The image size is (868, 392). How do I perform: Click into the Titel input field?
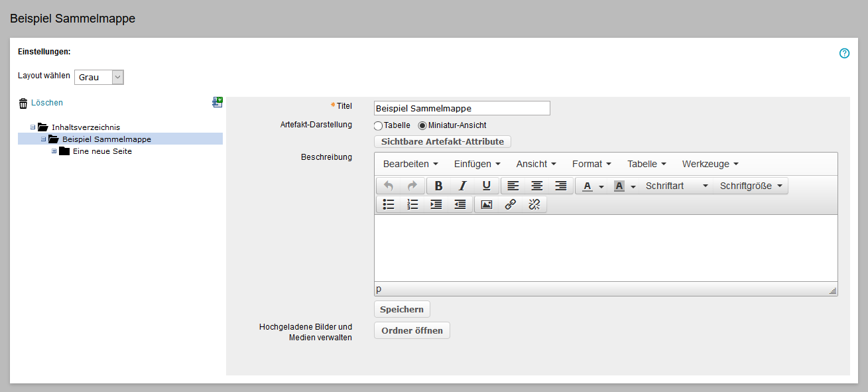(462, 108)
